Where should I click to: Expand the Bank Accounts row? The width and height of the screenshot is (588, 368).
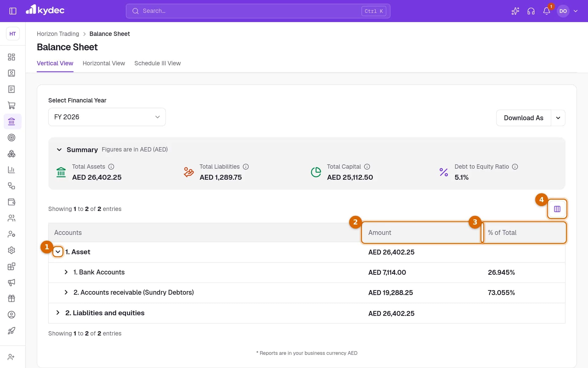(66, 272)
